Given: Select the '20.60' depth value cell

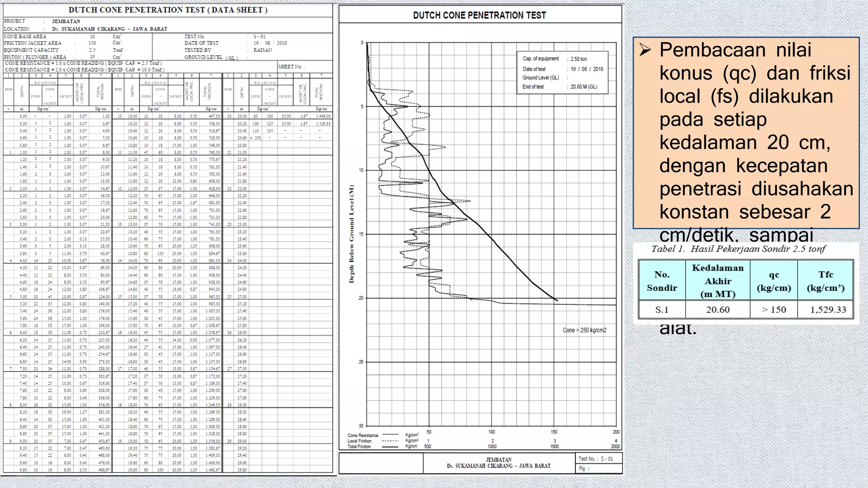Looking at the screenshot, I should tap(718, 310).
